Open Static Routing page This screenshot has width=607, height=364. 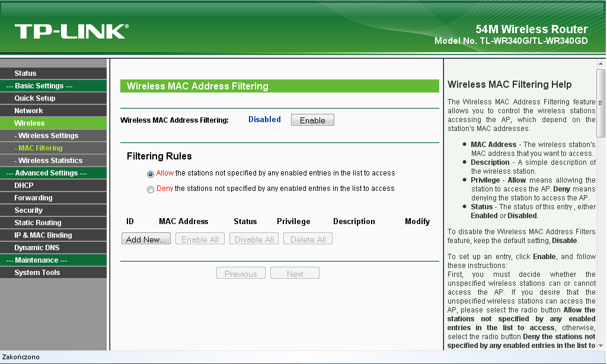point(53,222)
